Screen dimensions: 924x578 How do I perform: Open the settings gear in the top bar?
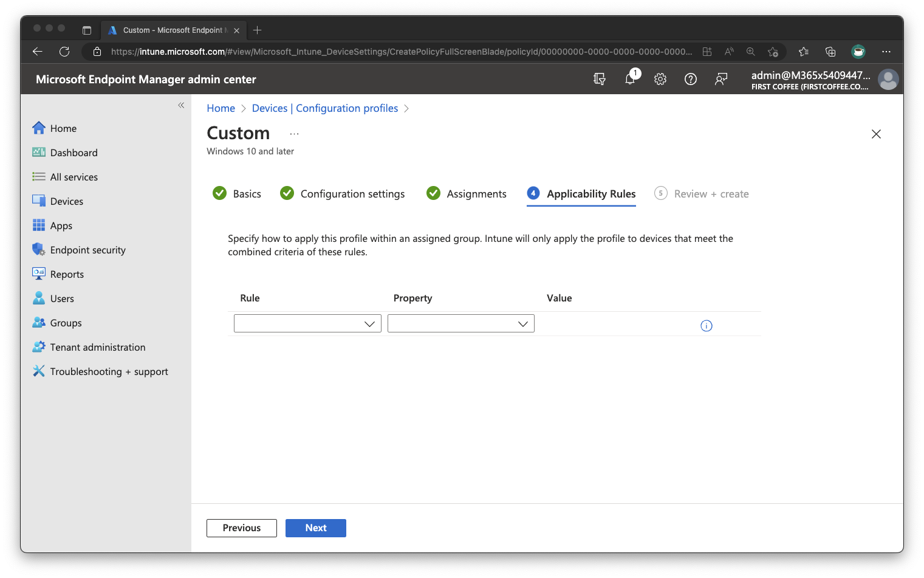[x=660, y=78]
